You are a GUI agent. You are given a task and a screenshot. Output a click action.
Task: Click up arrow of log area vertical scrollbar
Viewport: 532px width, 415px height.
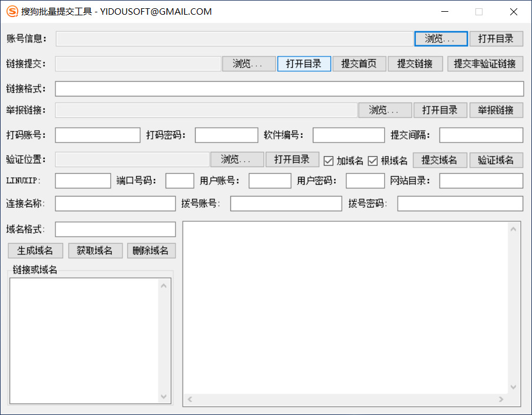(513, 230)
